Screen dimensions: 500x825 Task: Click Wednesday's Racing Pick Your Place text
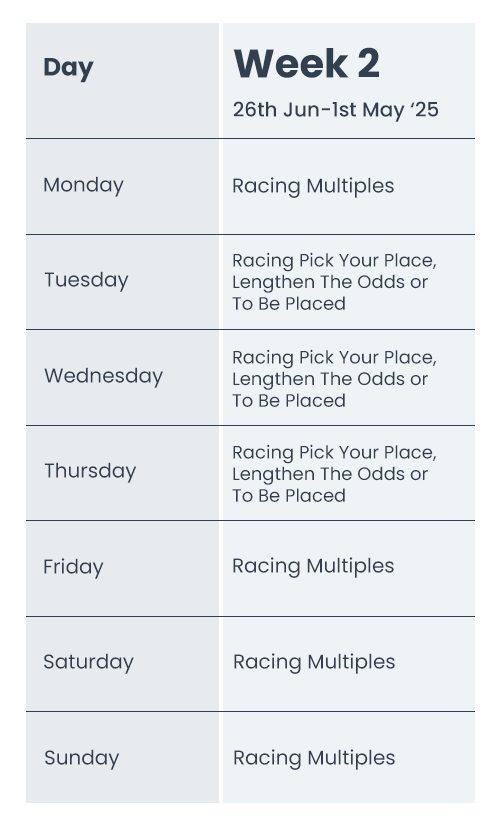[334, 357]
